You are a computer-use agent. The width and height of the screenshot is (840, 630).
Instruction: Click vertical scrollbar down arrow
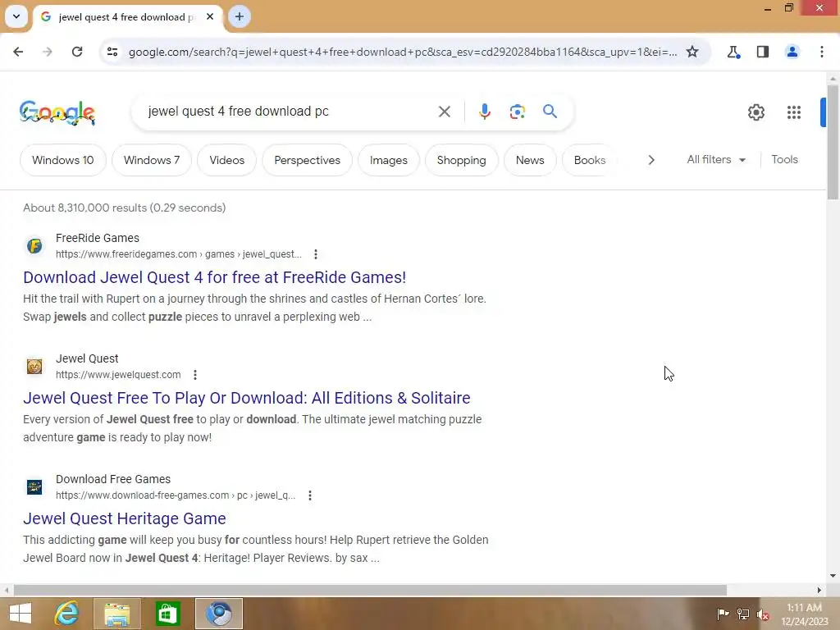(x=833, y=576)
